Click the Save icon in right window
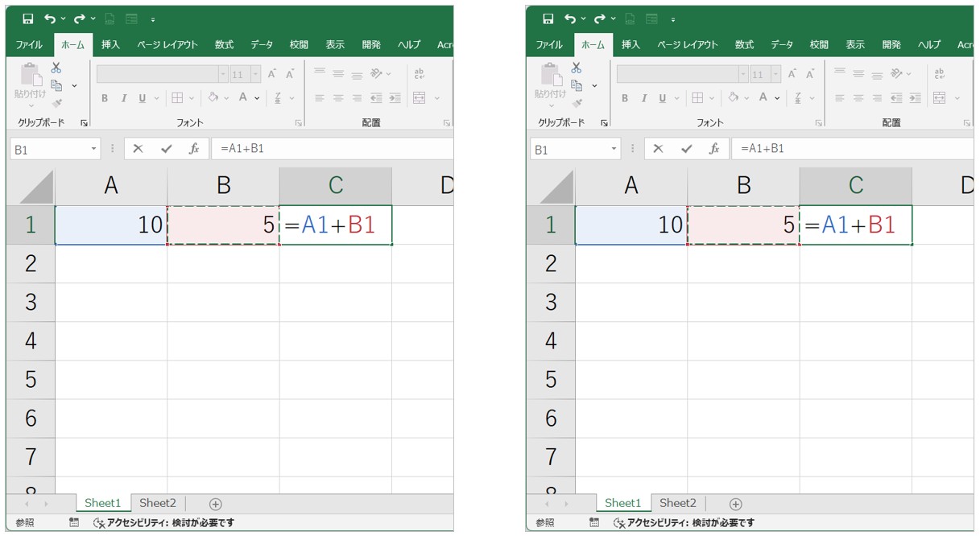Image resolution: width=980 pixels, height=536 pixels. [x=548, y=18]
